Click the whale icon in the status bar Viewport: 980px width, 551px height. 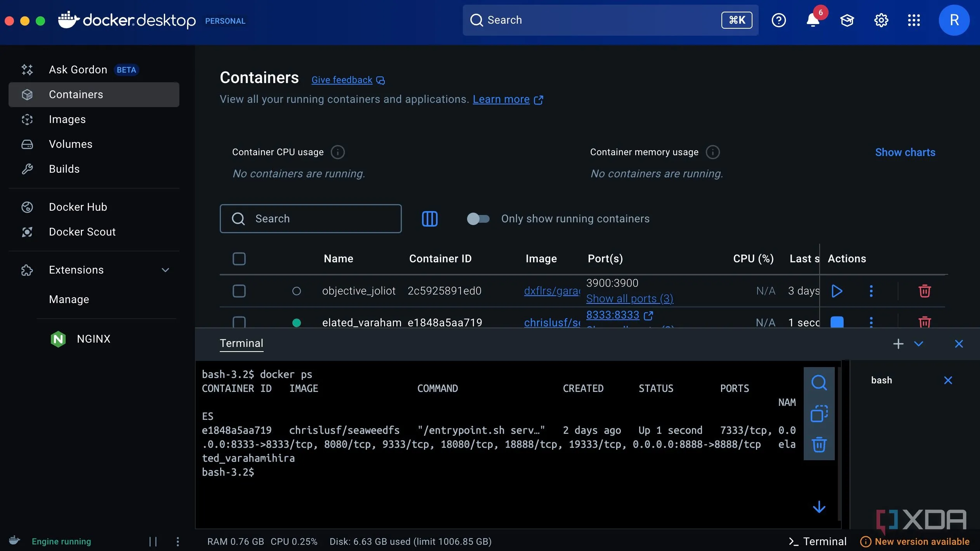pyautogui.click(x=14, y=541)
